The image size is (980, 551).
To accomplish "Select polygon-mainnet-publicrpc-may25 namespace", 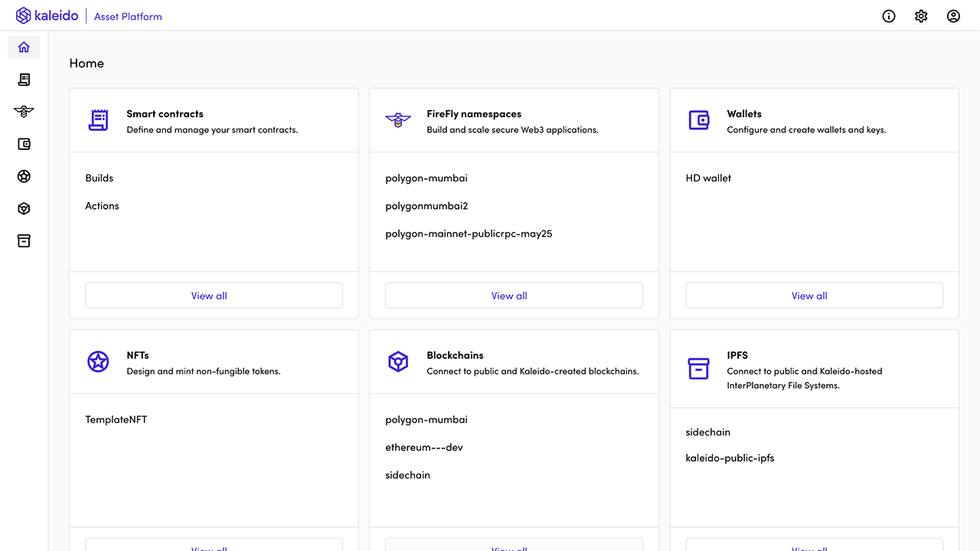I will [x=469, y=234].
